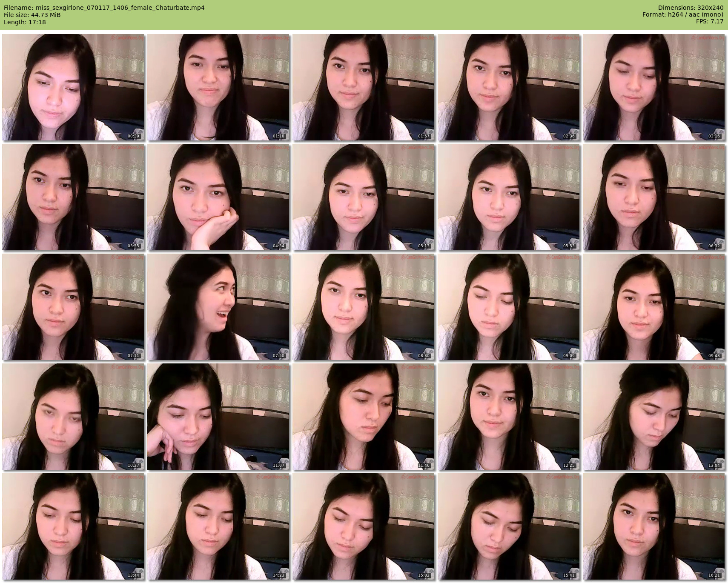Viewport: 728px width, 583px height.
Task: Click the thumbnail marked 07:50
Action: [218, 307]
